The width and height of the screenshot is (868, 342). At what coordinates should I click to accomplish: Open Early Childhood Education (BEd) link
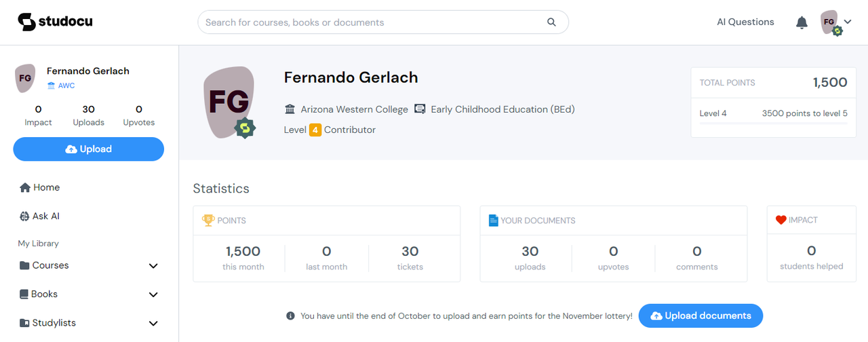[x=502, y=109]
